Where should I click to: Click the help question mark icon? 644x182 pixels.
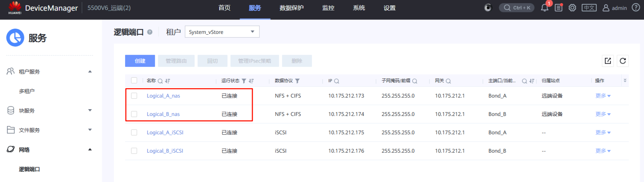pyautogui.click(x=636, y=7)
